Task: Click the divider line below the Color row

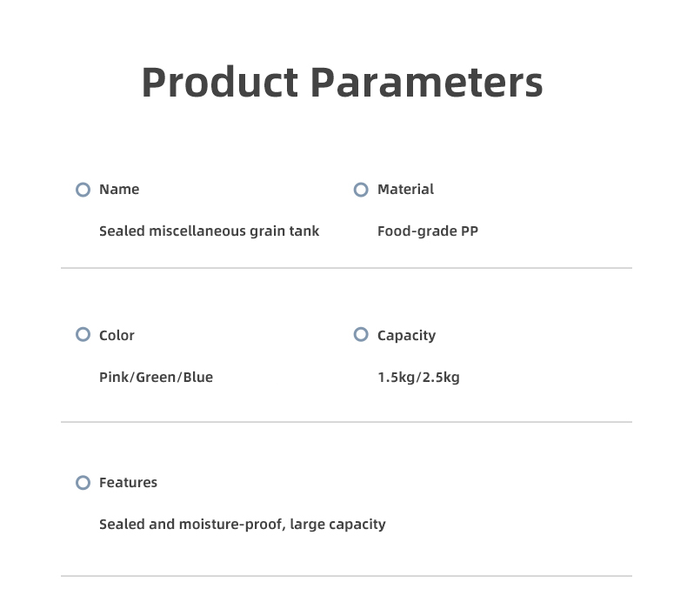Action: click(x=346, y=422)
